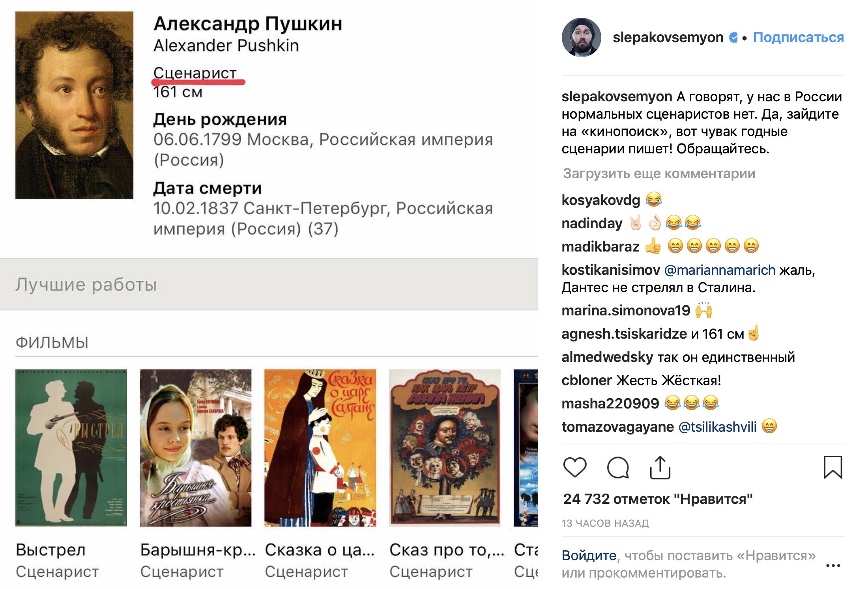Open the kosyakovdg commenter profile
Screen dimensions: 868x589
[601, 200]
